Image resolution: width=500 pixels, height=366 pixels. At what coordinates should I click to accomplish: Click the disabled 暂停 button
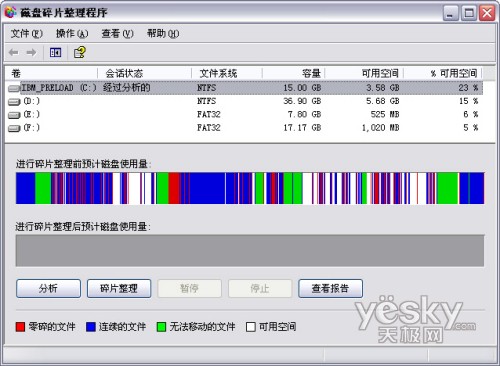coord(189,288)
